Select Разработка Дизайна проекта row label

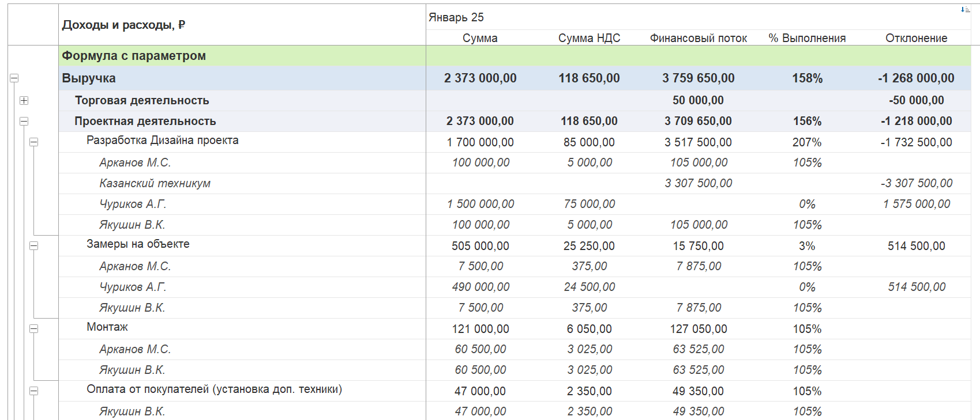coord(163,140)
